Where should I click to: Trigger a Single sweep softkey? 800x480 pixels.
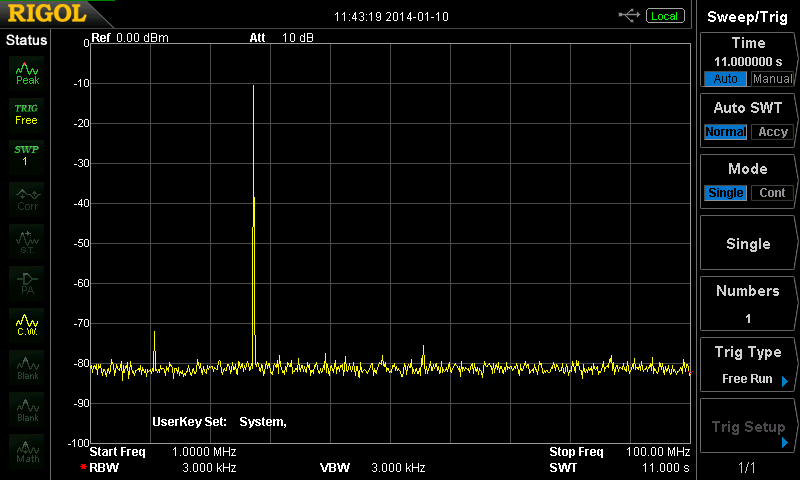(748, 243)
